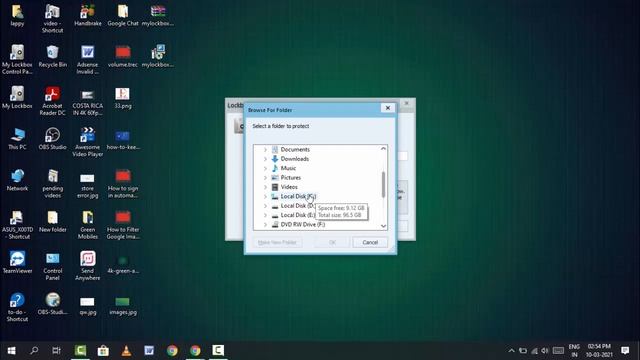Screen dimensions: 640x360
Task: Expand the Documents folder node
Action: click(265, 150)
